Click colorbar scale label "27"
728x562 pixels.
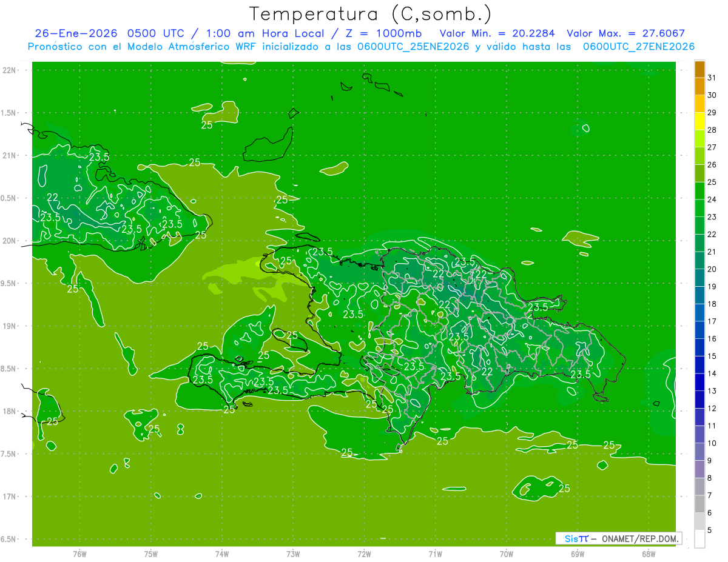(x=712, y=147)
